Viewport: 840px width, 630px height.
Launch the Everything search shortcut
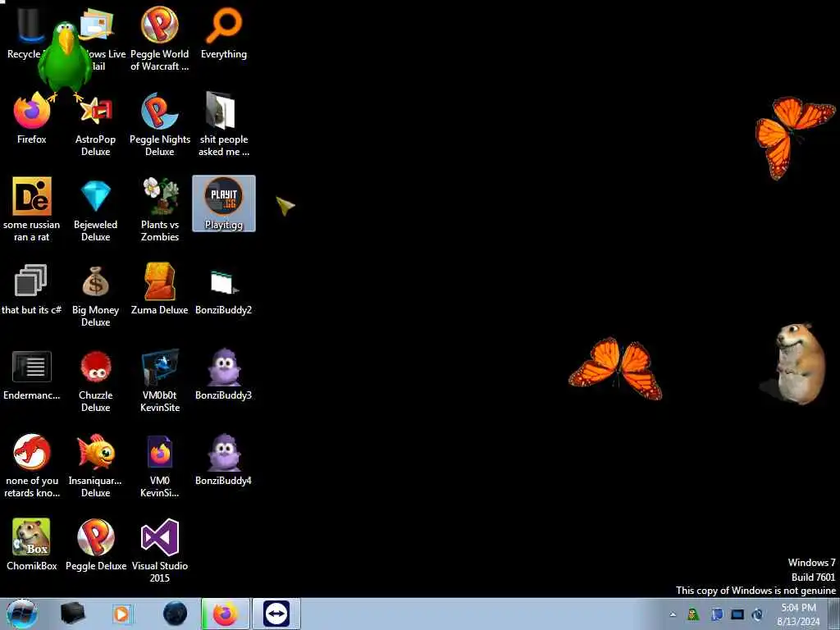click(x=224, y=32)
